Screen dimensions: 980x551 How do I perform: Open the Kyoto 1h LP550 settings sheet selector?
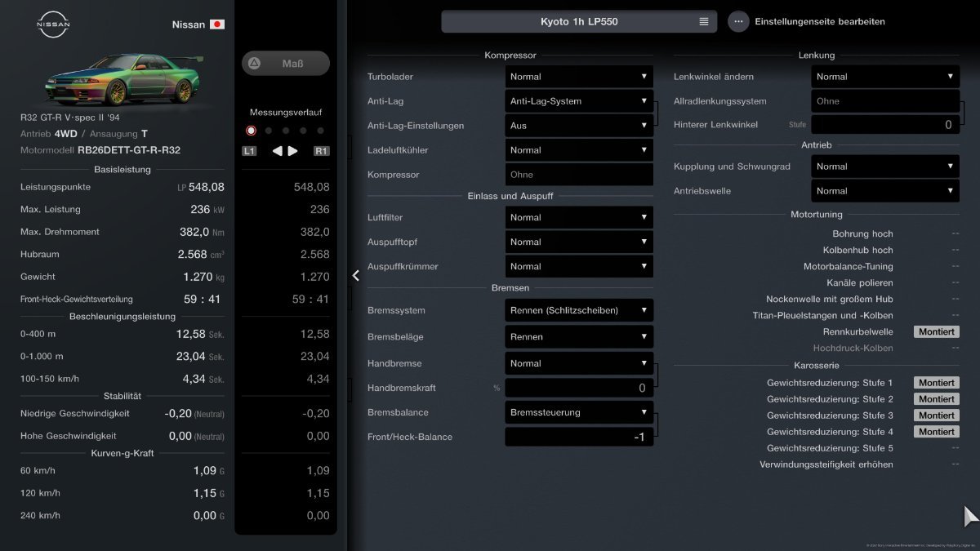click(x=579, y=21)
